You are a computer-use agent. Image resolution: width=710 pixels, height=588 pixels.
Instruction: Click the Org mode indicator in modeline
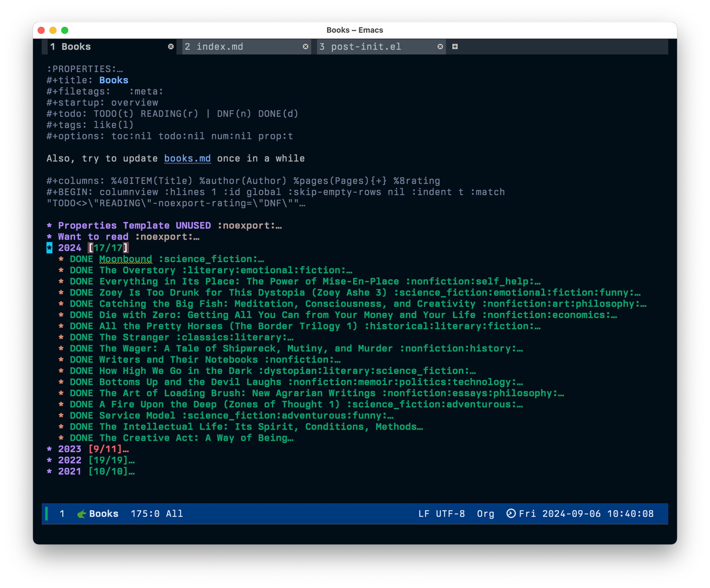pyautogui.click(x=485, y=514)
